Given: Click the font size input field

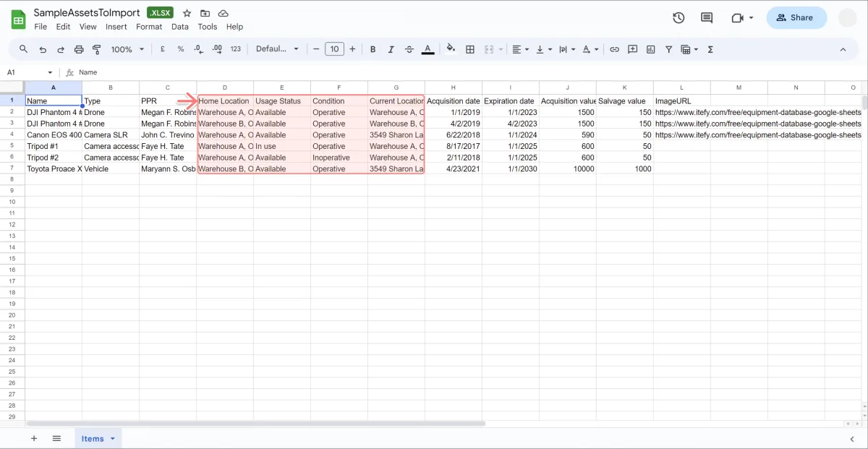Looking at the screenshot, I should [334, 49].
